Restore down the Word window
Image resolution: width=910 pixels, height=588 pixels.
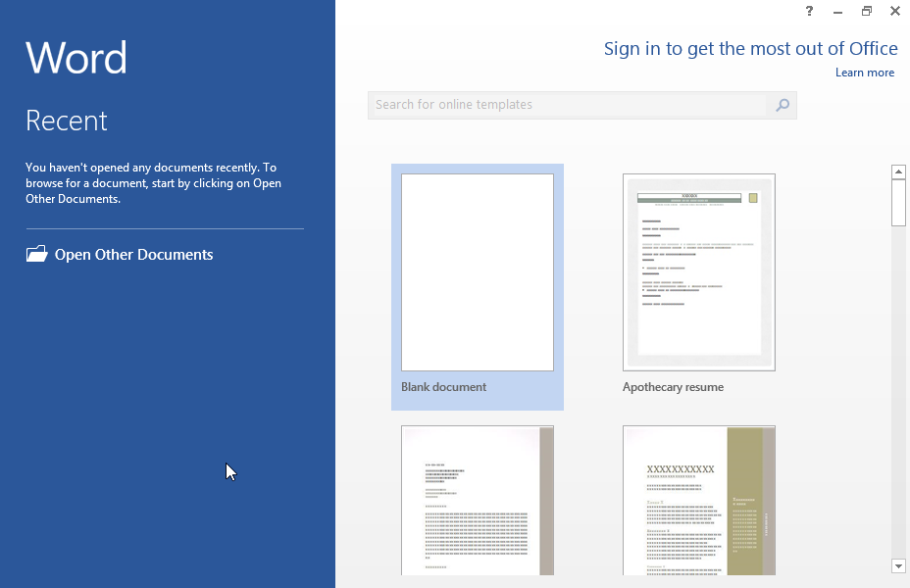(867, 11)
